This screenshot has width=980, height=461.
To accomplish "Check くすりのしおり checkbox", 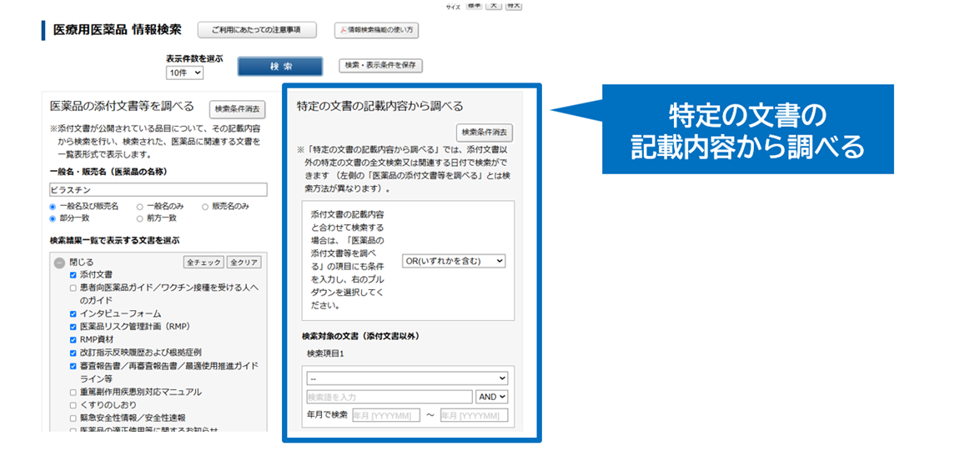I will (x=73, y=405).
